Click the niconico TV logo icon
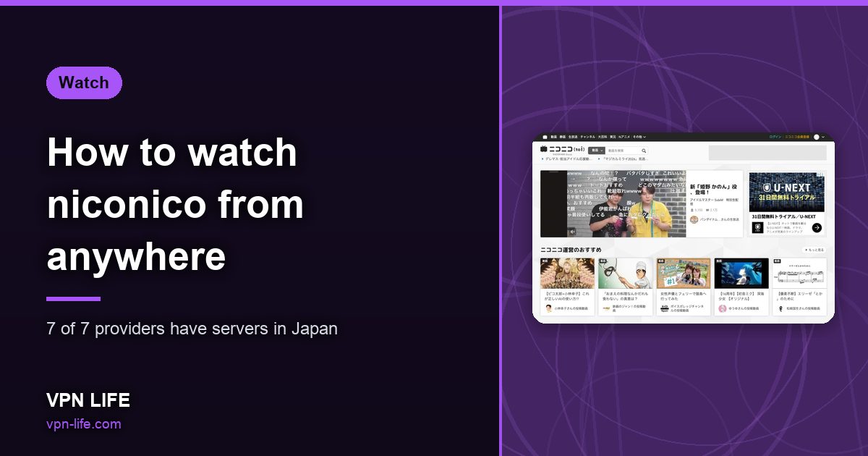Image resolution: width=868 pixels, height=456 pixels. tap(545, 150)
